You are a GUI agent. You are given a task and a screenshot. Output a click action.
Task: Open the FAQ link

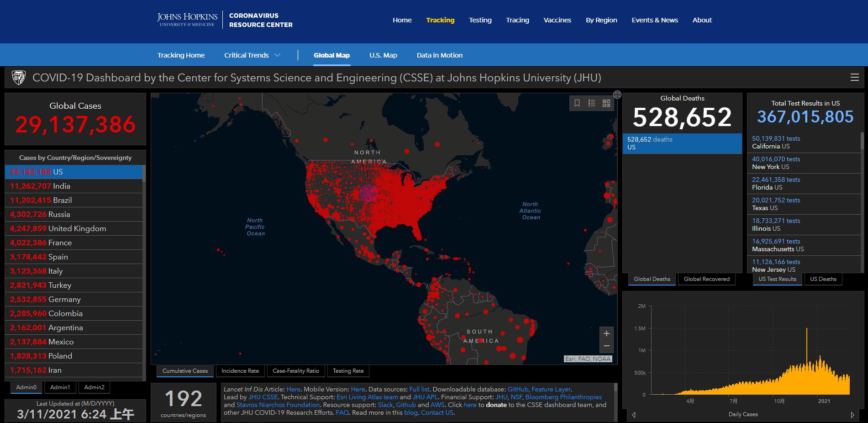pos(342,413)
